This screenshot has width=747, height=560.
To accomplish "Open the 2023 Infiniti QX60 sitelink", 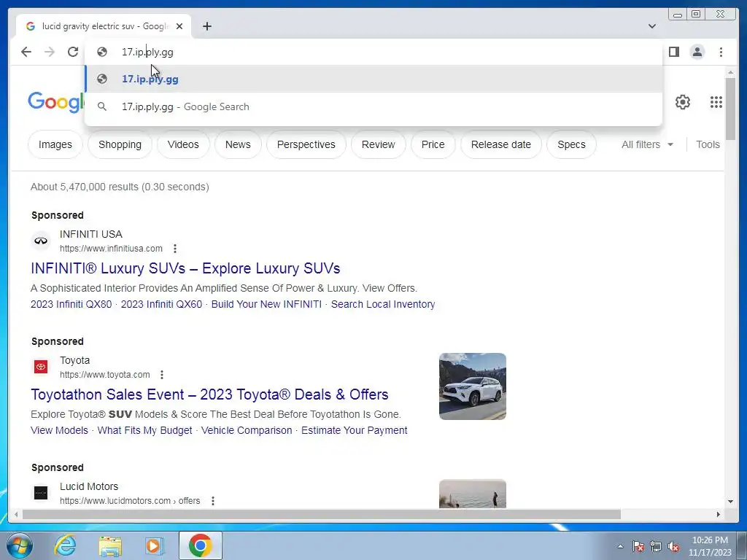I will [x=161, y=304].
